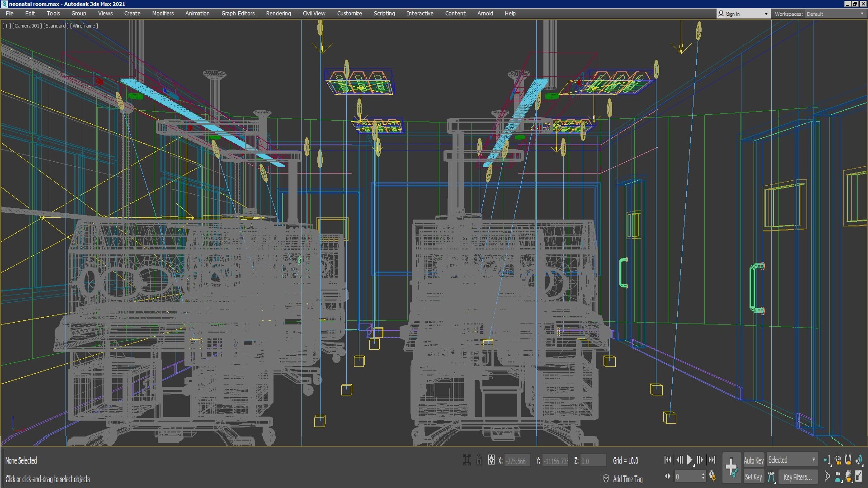Screen dimensions: 868x488
Task: Toggle the Selection Lock padlock icon
Action: pos(479,460)
